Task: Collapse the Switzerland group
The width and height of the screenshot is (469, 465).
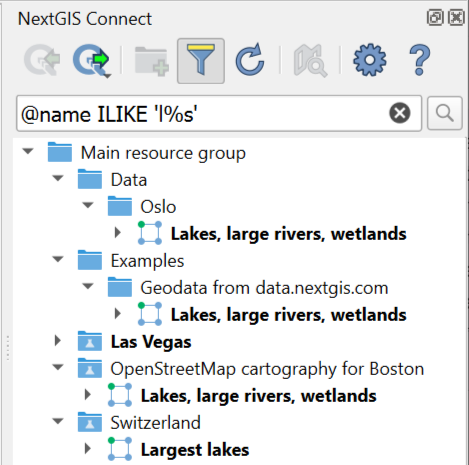Action: (58, 421)
